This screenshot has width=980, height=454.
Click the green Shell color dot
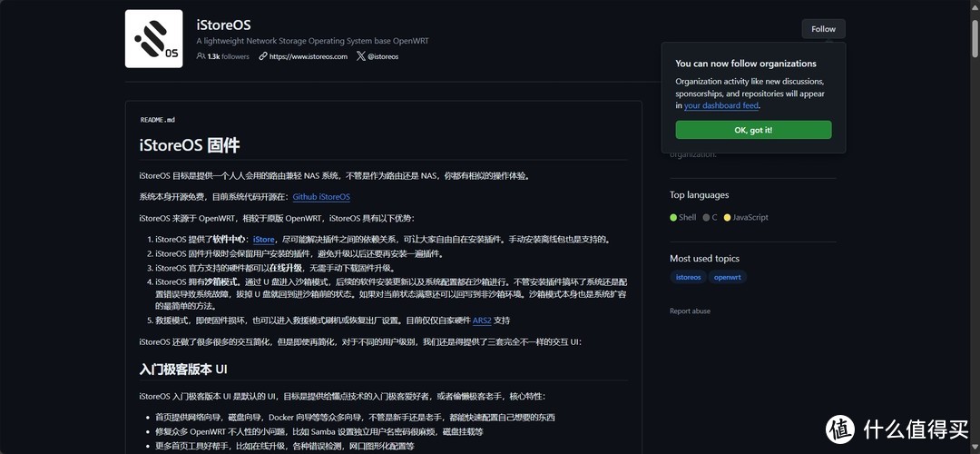pyautogui.click(x=673, y=218)
